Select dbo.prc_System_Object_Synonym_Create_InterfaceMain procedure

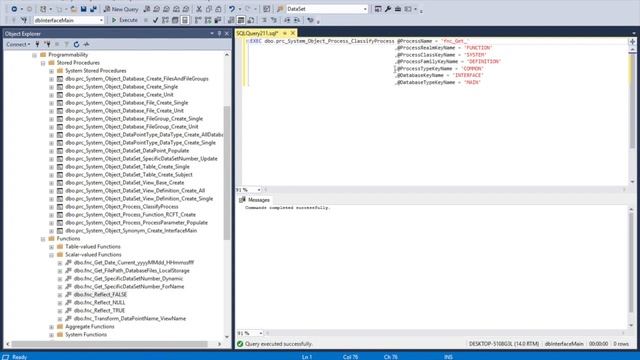(x=131, y=231)
